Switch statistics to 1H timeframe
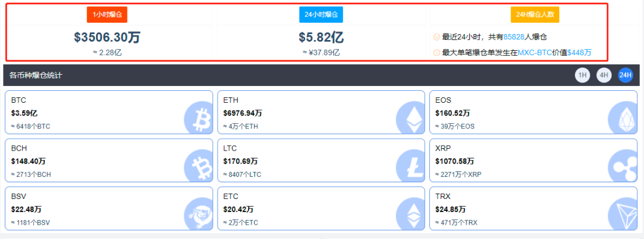 [582, 75]
